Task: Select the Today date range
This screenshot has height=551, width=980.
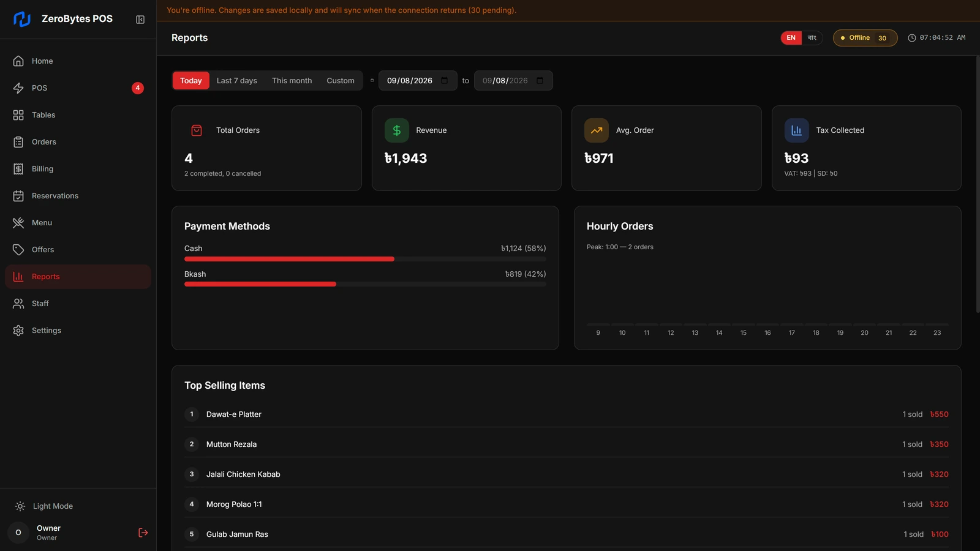Action: [x=191, y=81]
